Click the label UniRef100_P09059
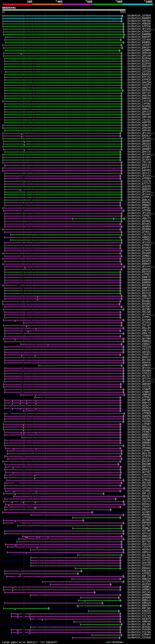 139,629
